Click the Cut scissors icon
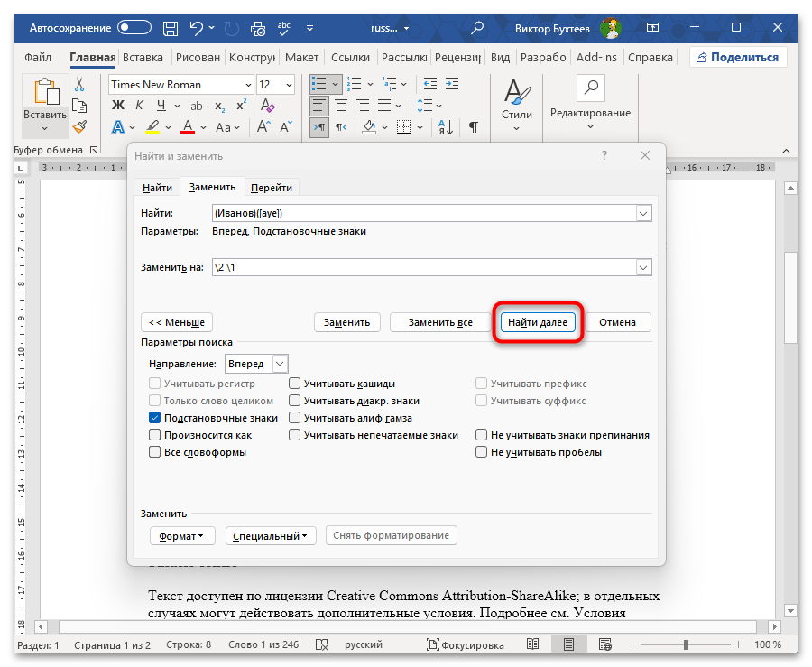 click(x=79, y=85)
